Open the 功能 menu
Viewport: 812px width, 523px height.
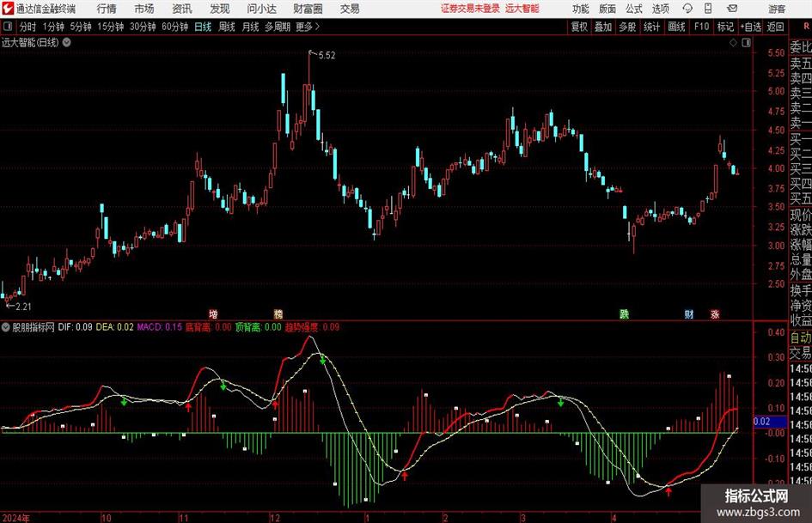(581, 9)
